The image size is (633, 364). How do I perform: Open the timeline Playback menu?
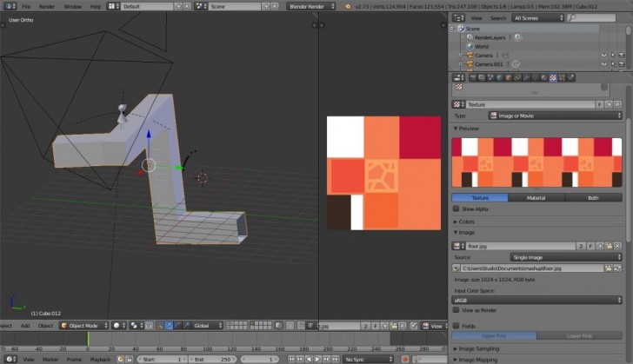(100, 359)
